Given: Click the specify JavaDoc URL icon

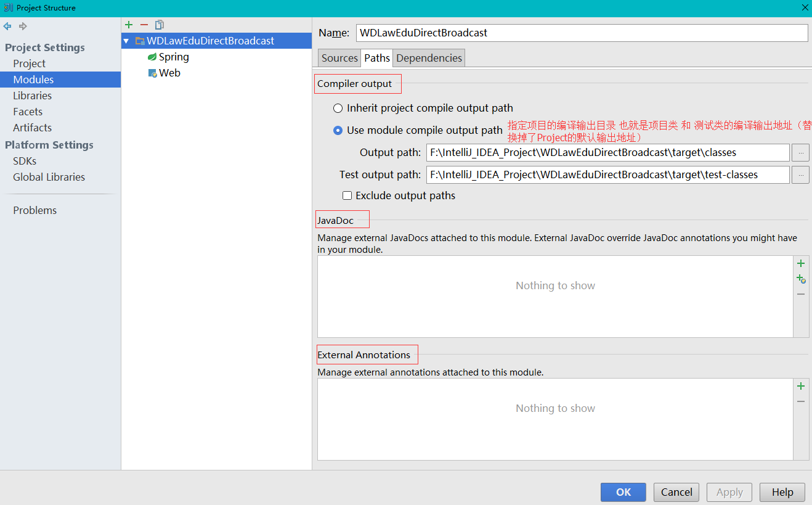Looking at the screenshot, I should (801, 279).
